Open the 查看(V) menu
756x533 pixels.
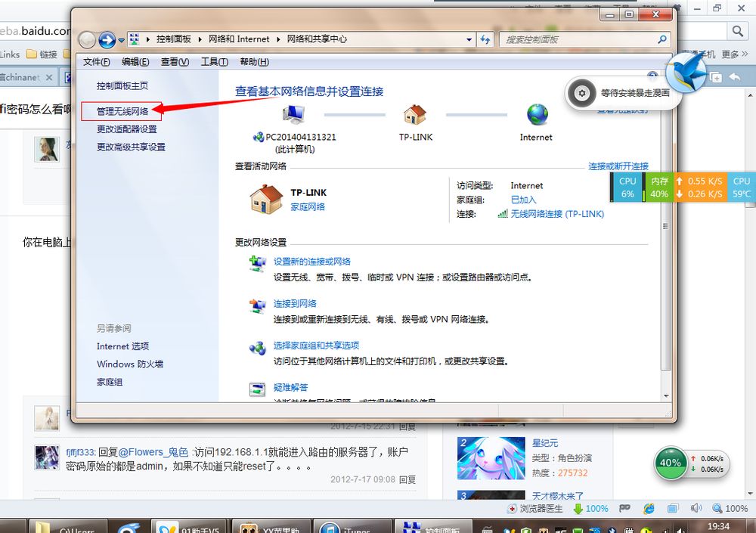pyautogui.click(x=175, y=62)
